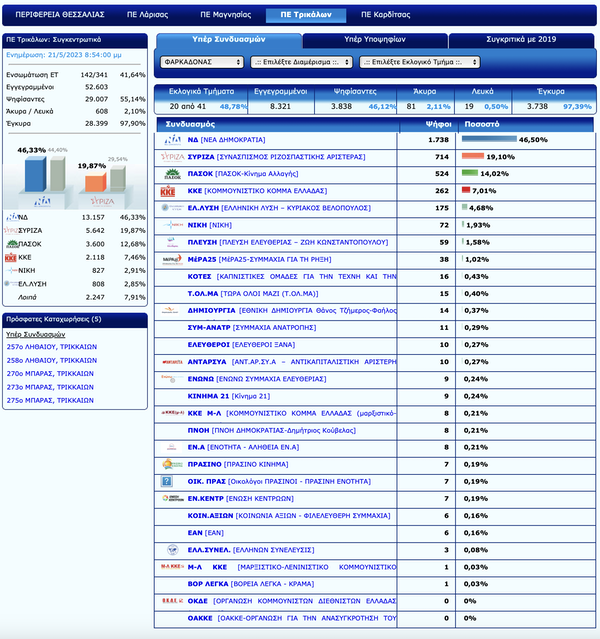Open the Επιλέξτε Εκλογικό Τμήμα dropdown

pyautogui.click(x=419, y=62)
